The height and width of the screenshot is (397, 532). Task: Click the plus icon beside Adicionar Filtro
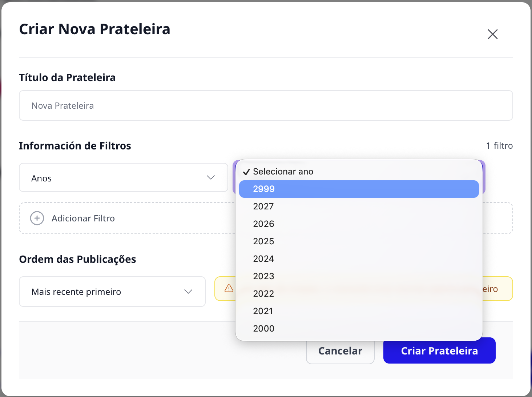pyautogui.click(x=37, y=218)
